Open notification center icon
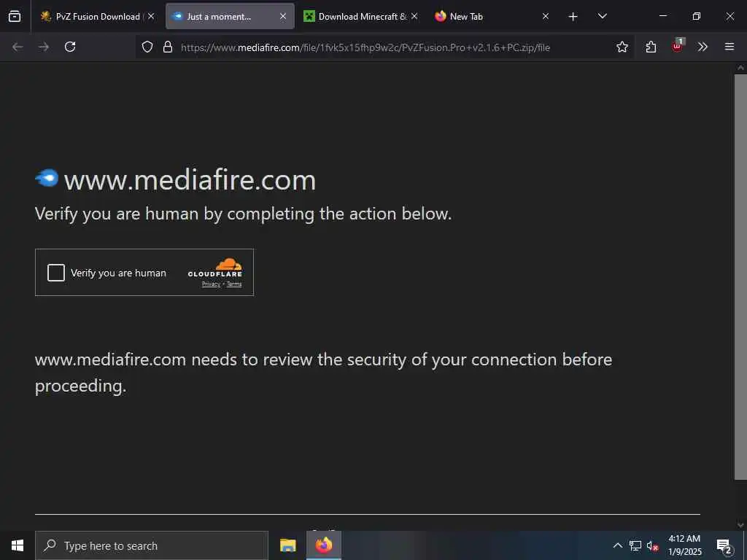This screenshot has width=747, height=560. tap(724, 545)
